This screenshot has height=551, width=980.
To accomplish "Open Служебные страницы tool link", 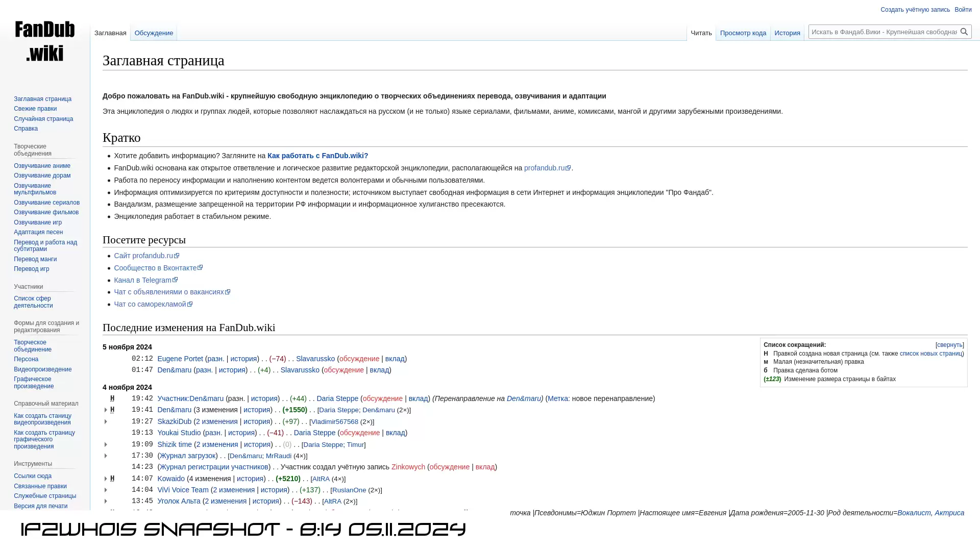I will [x=45, y=496].
